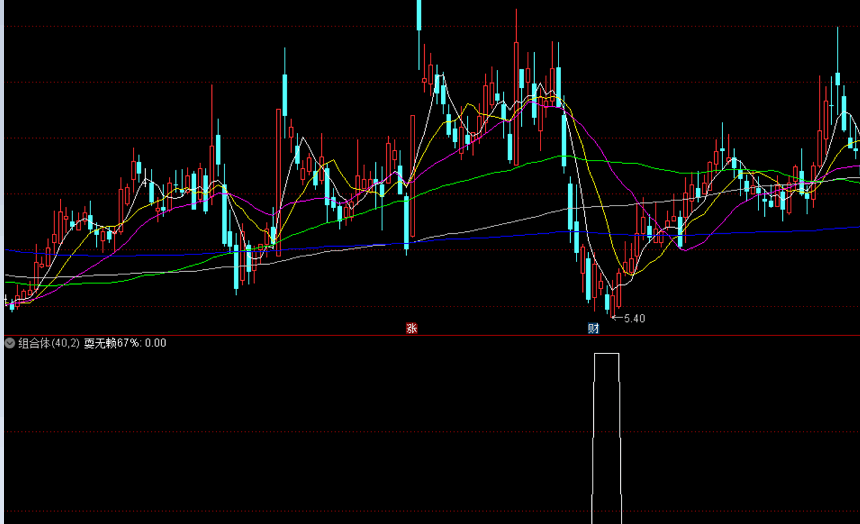Expand the 组合体 indicator dropdown arrow
This screenshot has height=524, width=860.
10,343
